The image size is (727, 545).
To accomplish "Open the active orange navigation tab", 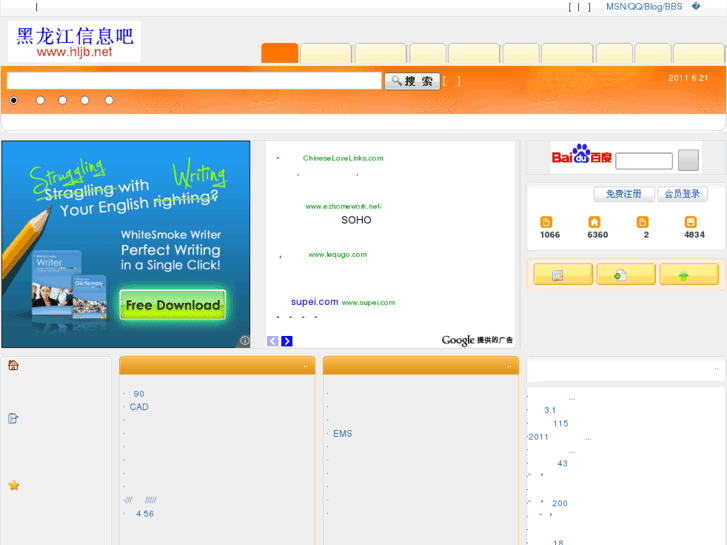I will 280,53.
